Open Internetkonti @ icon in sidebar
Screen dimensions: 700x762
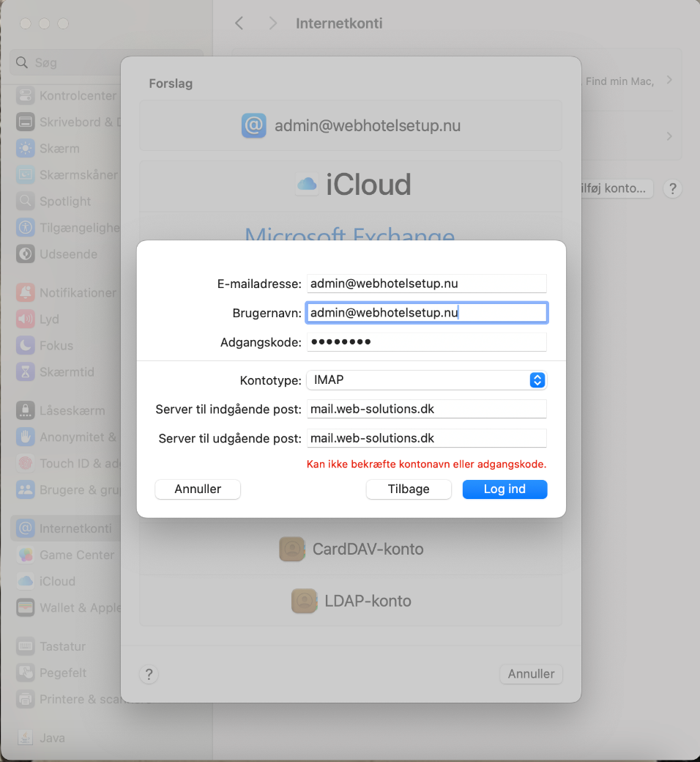click(25, 528)
